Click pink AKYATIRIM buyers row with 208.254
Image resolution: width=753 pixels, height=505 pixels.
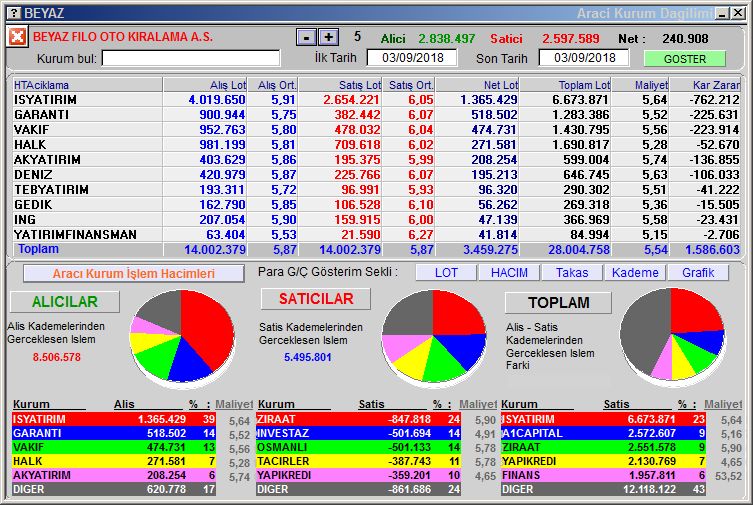[114, 475]
